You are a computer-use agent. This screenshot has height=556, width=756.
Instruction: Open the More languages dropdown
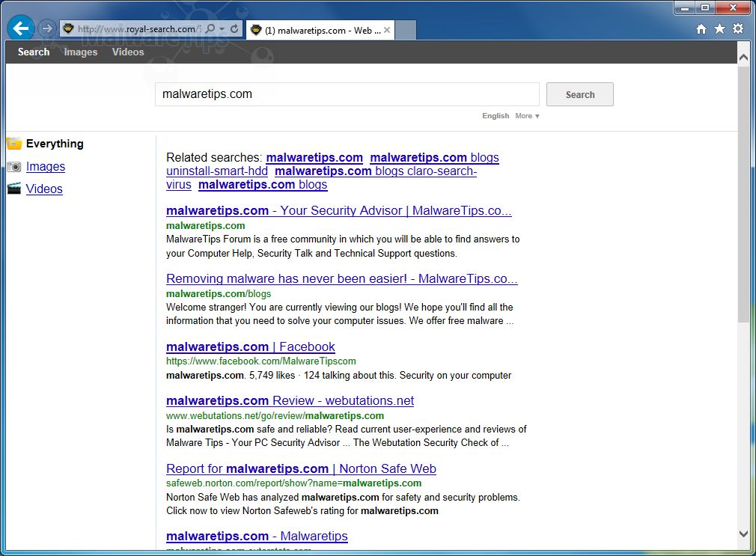527,116
